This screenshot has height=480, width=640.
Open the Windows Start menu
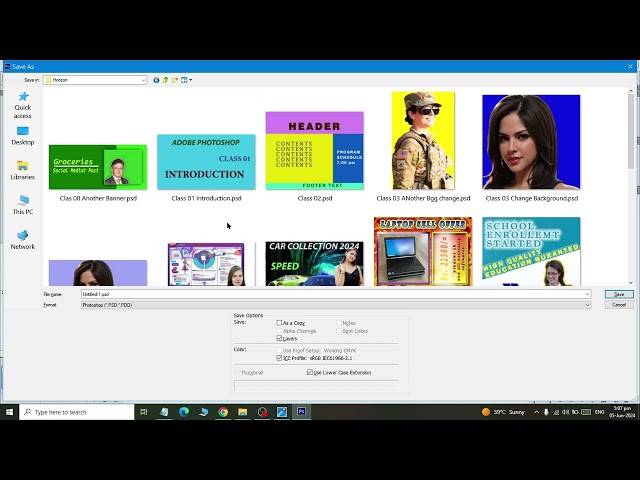point(9,412)
